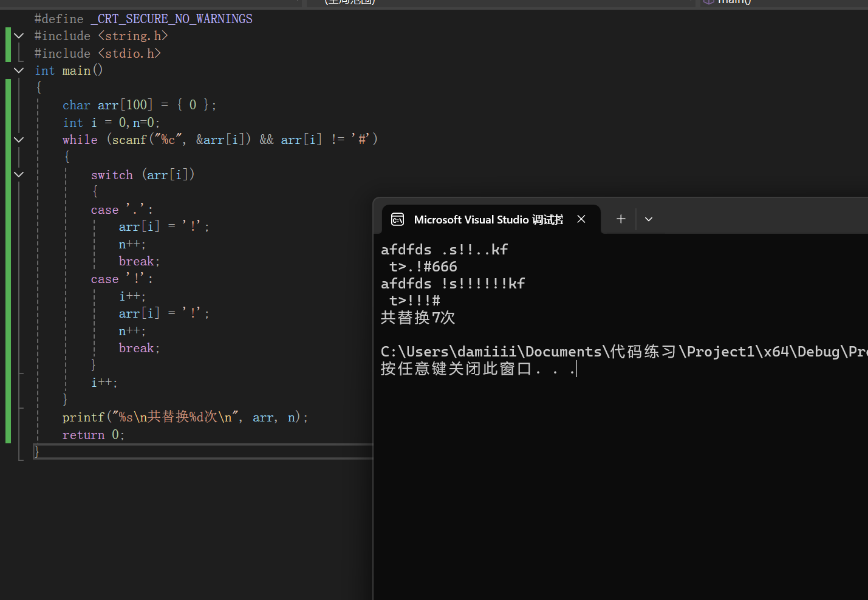Click console line t>.!#666
Viewport: 868px width, 600px height.
[x=423, y=267]
